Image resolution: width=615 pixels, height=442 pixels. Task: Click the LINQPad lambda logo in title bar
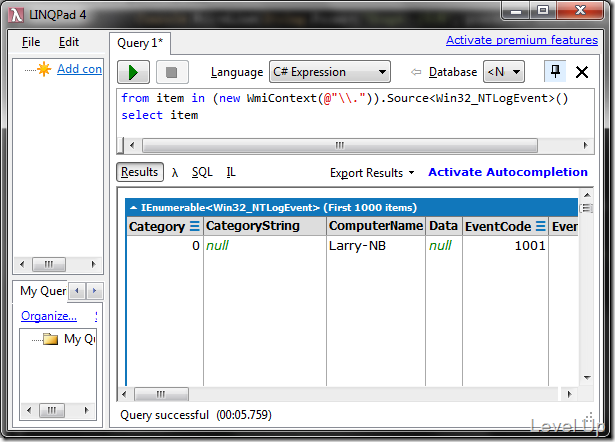16,15
